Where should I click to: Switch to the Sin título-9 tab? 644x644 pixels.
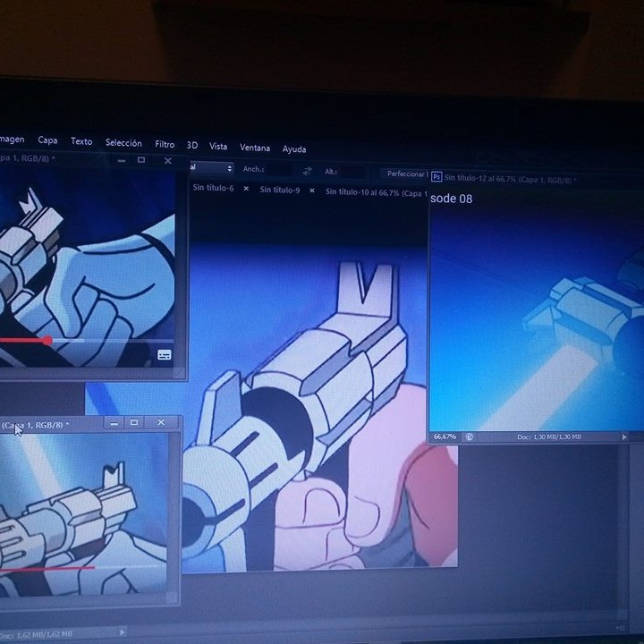click(280, 191)
